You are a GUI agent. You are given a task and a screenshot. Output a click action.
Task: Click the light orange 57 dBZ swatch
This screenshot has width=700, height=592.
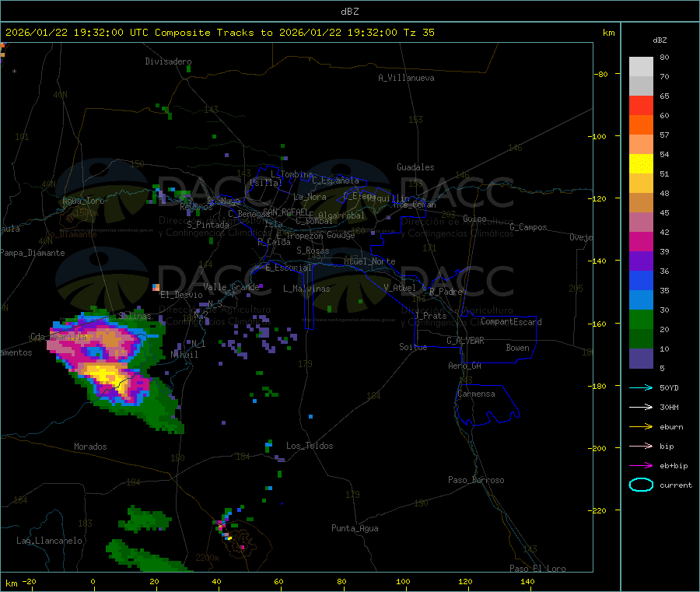point(641,144)
